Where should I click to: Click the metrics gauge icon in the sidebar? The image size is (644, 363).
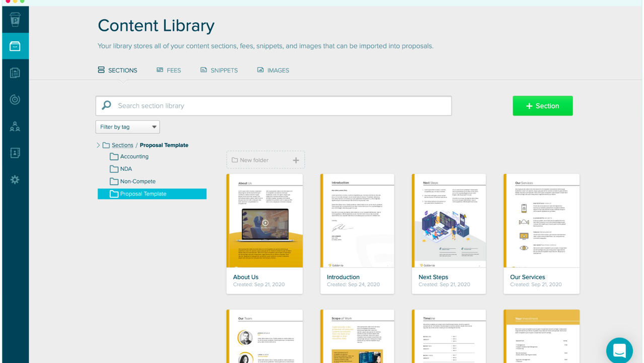tap(15, 99)
